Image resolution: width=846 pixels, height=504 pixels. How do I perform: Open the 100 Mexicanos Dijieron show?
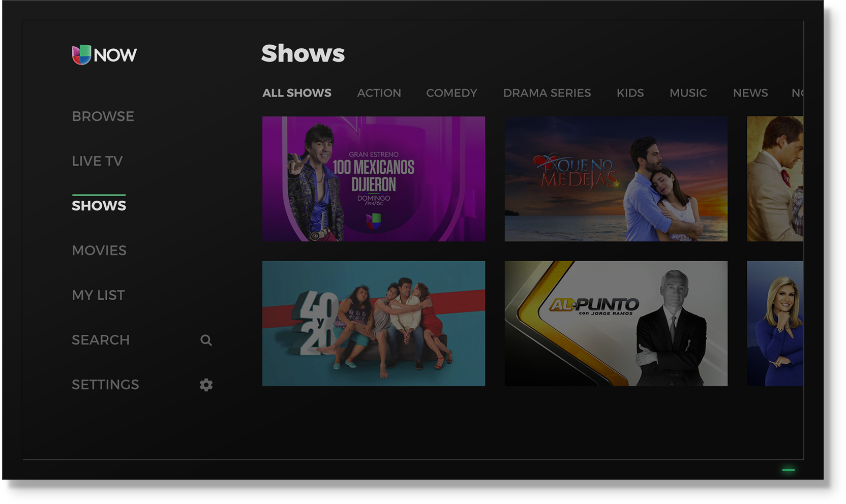click(373, 179)
